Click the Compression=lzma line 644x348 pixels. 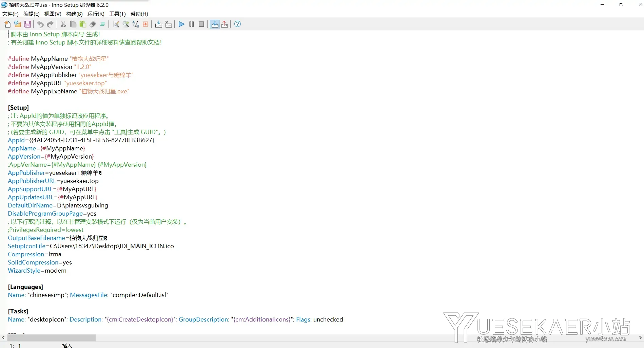tap(35, 254)
